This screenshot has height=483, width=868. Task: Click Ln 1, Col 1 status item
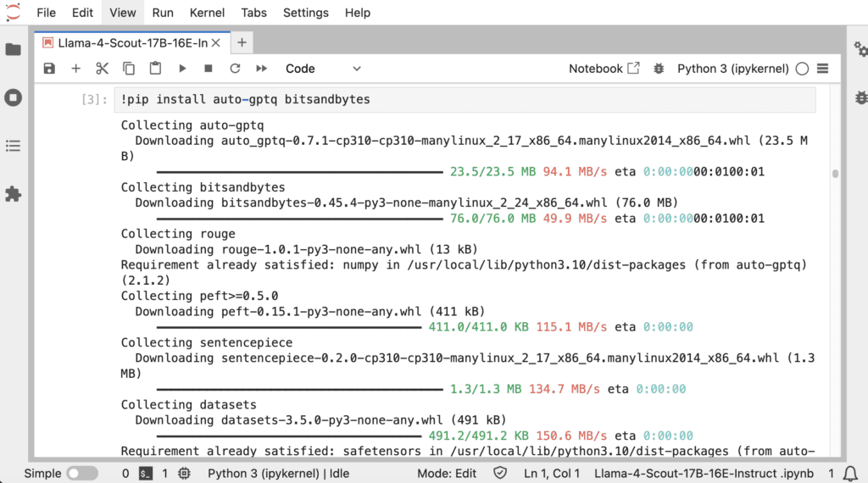tap(552, 474)
